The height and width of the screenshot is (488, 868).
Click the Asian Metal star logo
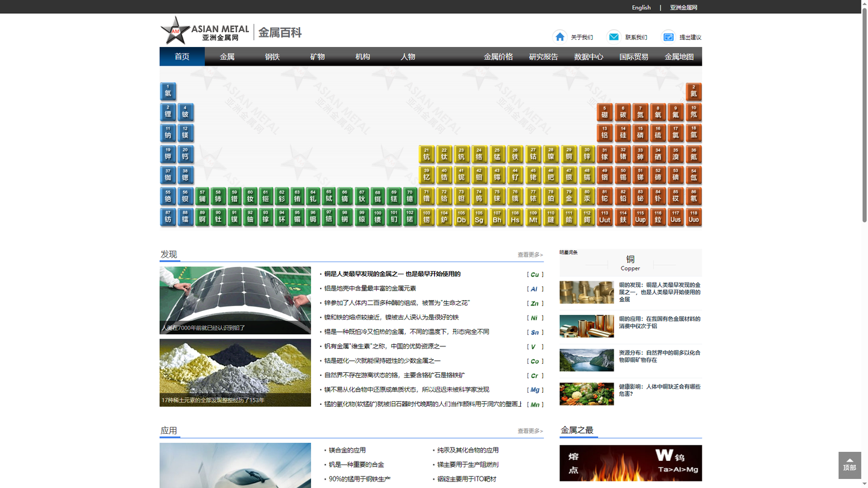[x=175, y=31]
